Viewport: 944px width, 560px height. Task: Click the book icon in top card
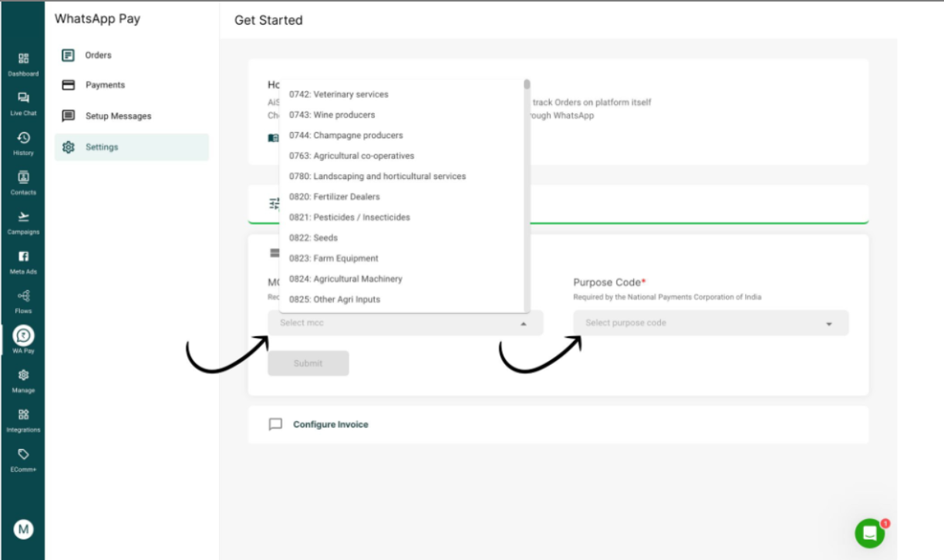274,137
